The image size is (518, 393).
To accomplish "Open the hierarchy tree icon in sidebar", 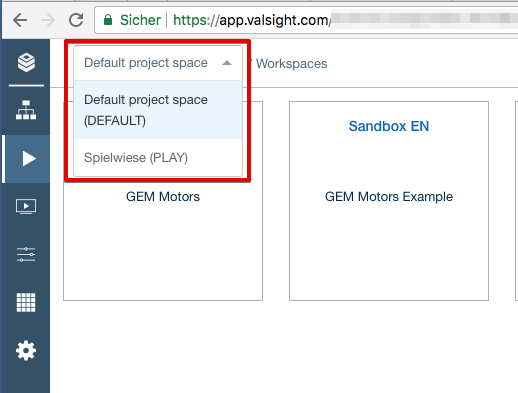I will click(26, 110).
